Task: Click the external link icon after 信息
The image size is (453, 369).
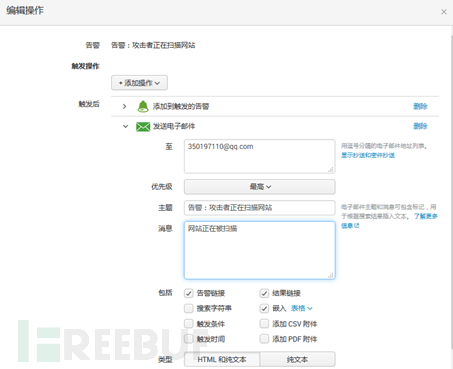Action: [357, 226]
